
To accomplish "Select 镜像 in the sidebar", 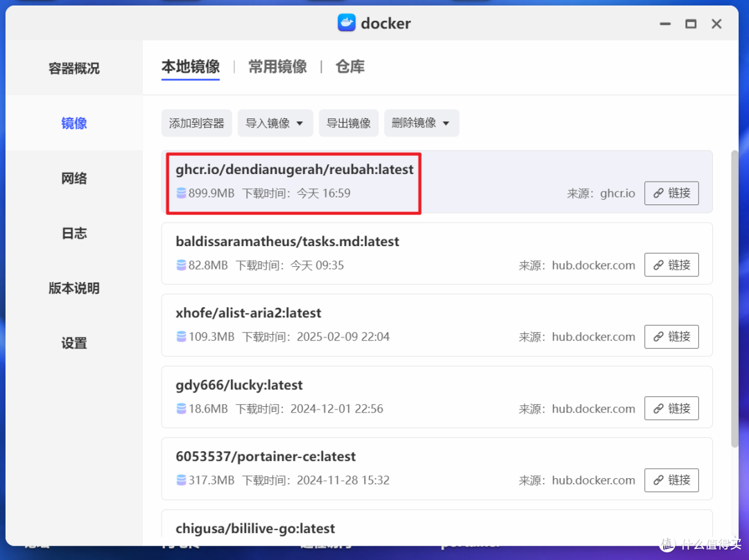I will click(x=74, y=123).
